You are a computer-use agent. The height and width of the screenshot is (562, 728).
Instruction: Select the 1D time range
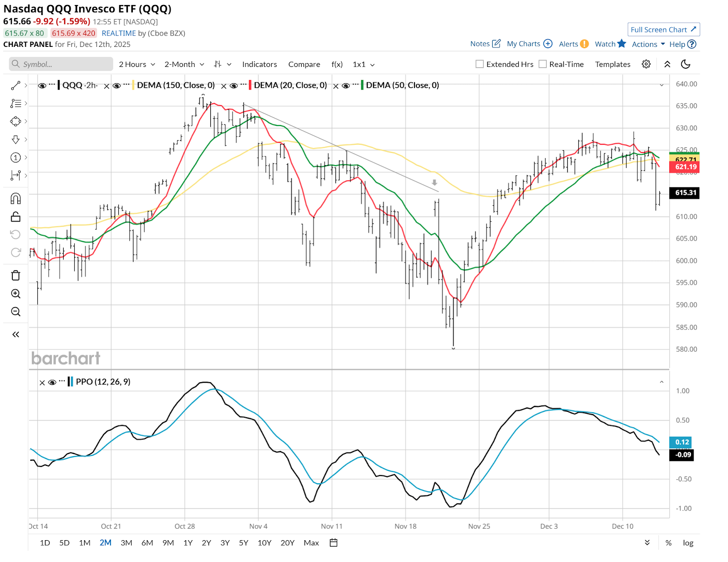tap(45, 542)
